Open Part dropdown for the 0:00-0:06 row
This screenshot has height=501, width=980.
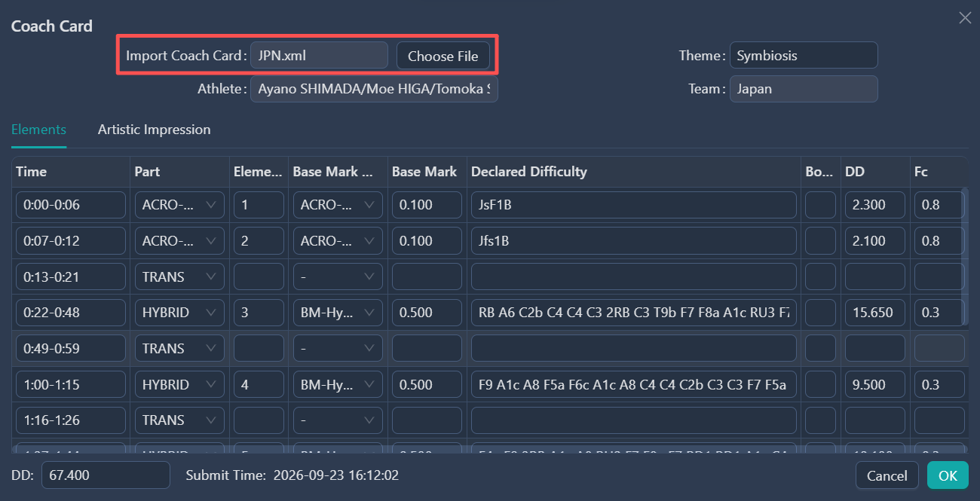[x=179, y=205]
